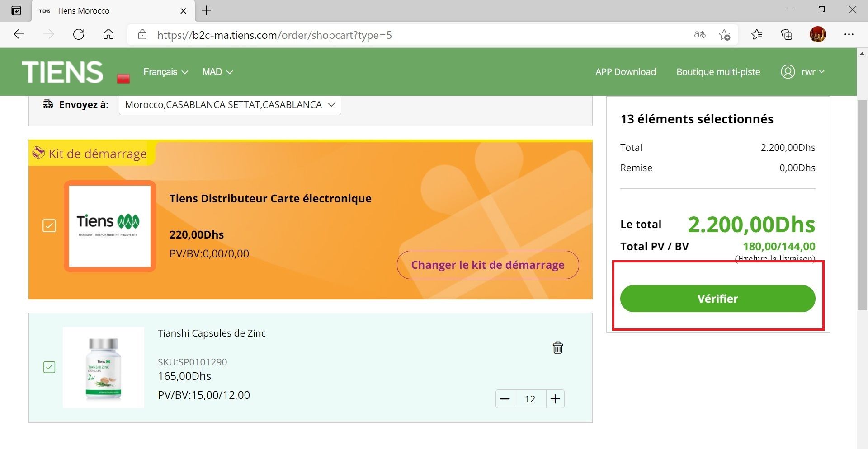
Task: Open the rwr user account menu
Action: [803, 72]
